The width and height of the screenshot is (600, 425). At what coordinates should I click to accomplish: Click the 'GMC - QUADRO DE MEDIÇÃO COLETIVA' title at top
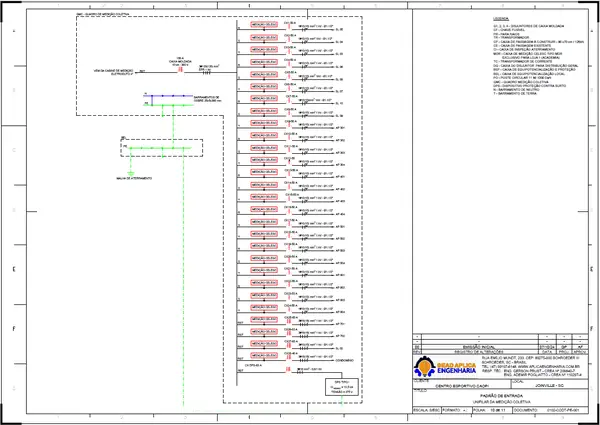(103, 14)
